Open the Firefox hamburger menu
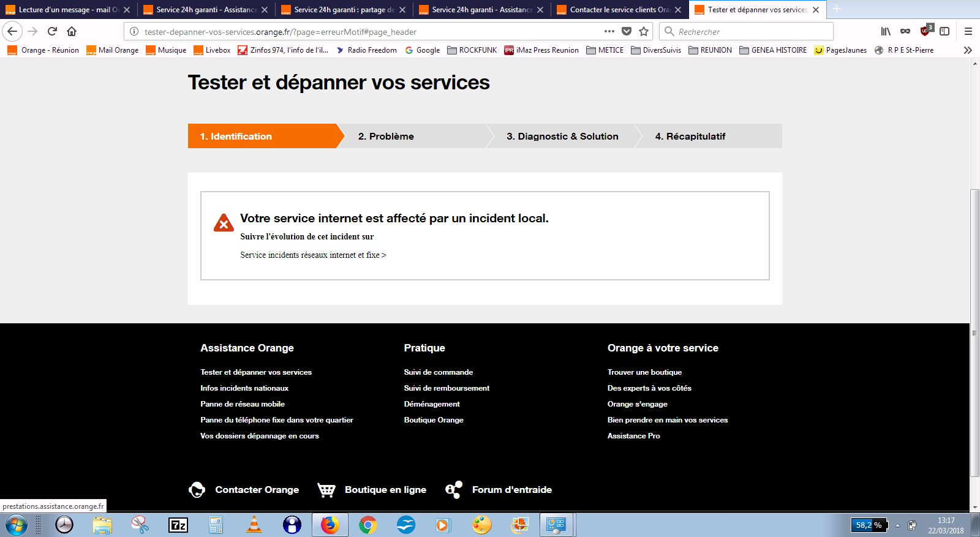 (968, 31)
